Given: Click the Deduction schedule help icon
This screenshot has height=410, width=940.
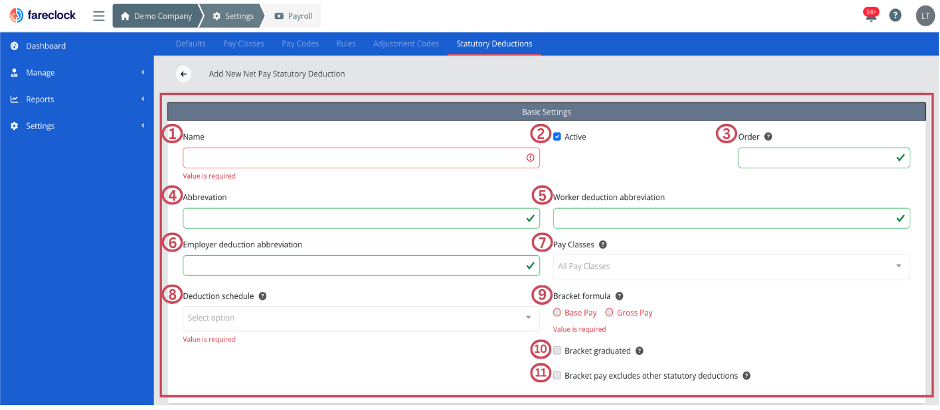Looking at the screenshot, I should coord(263,296).
